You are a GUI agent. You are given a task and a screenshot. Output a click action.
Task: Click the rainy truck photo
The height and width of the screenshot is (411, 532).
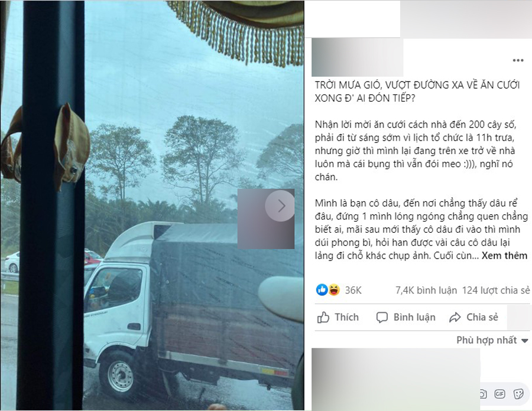pyautogui.click(x=152, y=206)
